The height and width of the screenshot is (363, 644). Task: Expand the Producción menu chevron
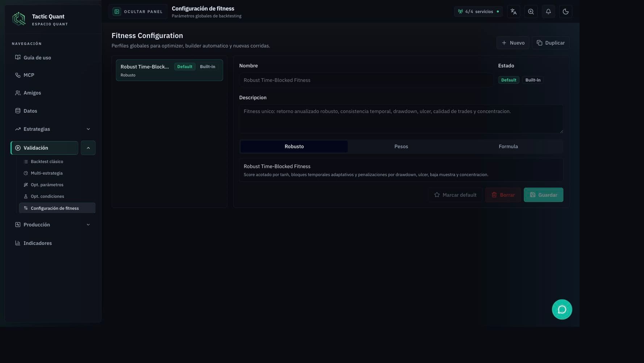(x=88, y=225)
